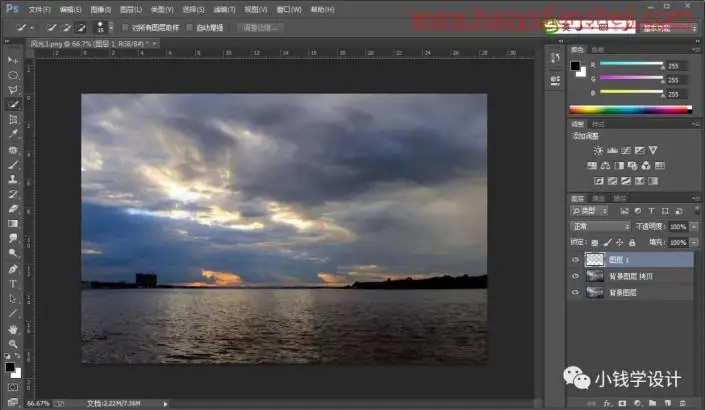Hide the 图层 1 layer eye
Viewport: 705px width, 410px height.
(575, 260)
